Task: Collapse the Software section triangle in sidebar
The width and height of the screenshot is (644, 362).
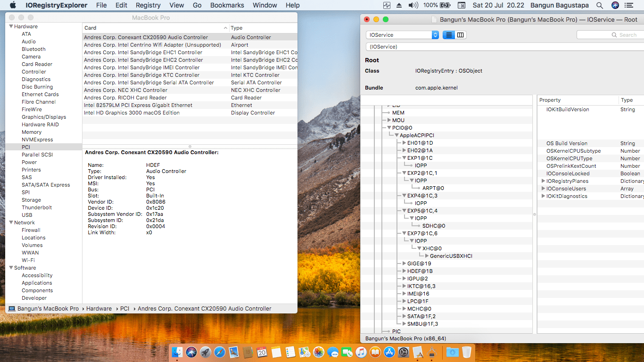Action: (x=11, y=268)
